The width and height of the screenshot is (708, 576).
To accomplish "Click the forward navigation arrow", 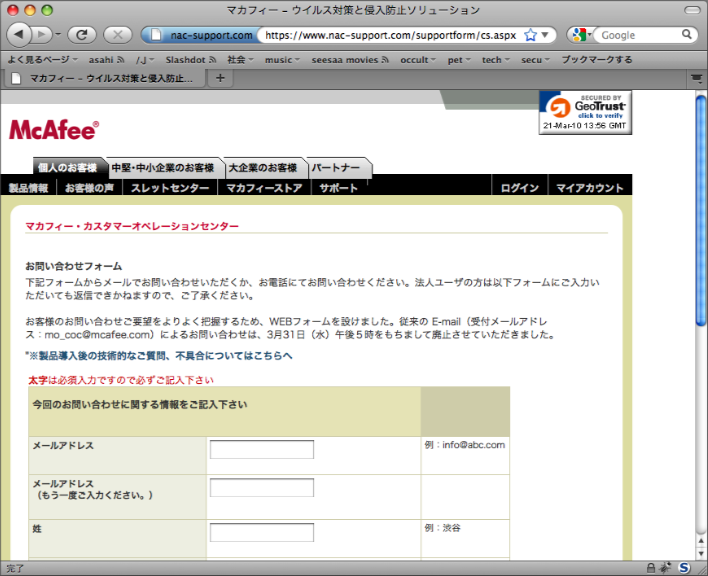I will tap(42, 34).
